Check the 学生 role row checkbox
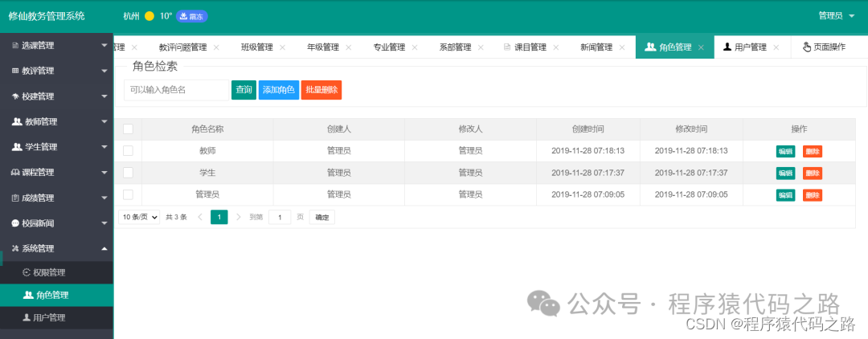Image resolution: width=868 pixels, height=339 pixels. point(128,173)
